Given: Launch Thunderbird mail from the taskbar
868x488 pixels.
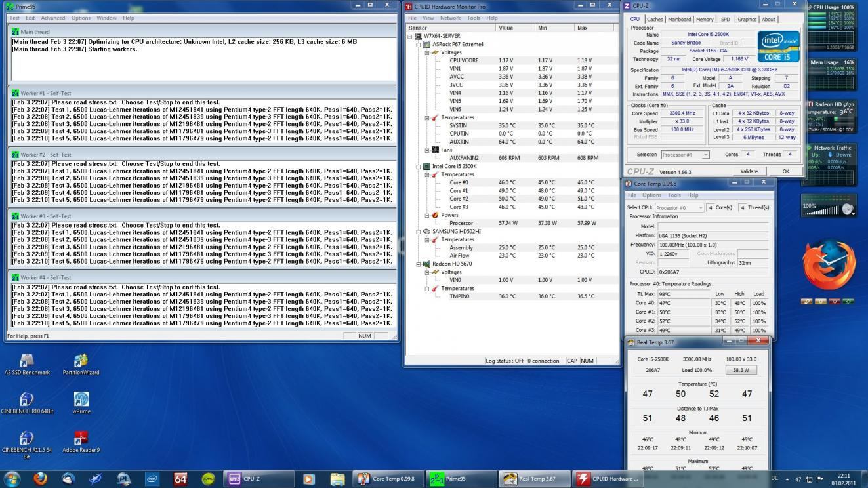Looking at the screenshot, I should tap(68, 479).
